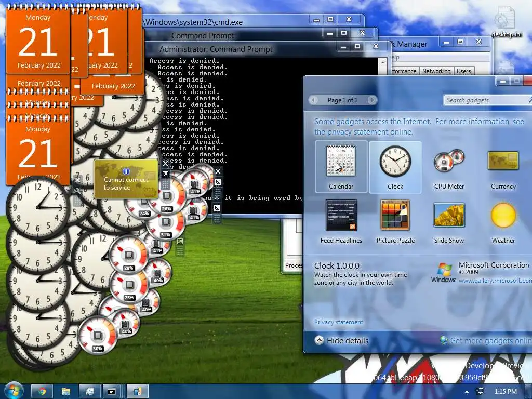
Task: Switch to Users tab in Task Manager
Action: 463,71
